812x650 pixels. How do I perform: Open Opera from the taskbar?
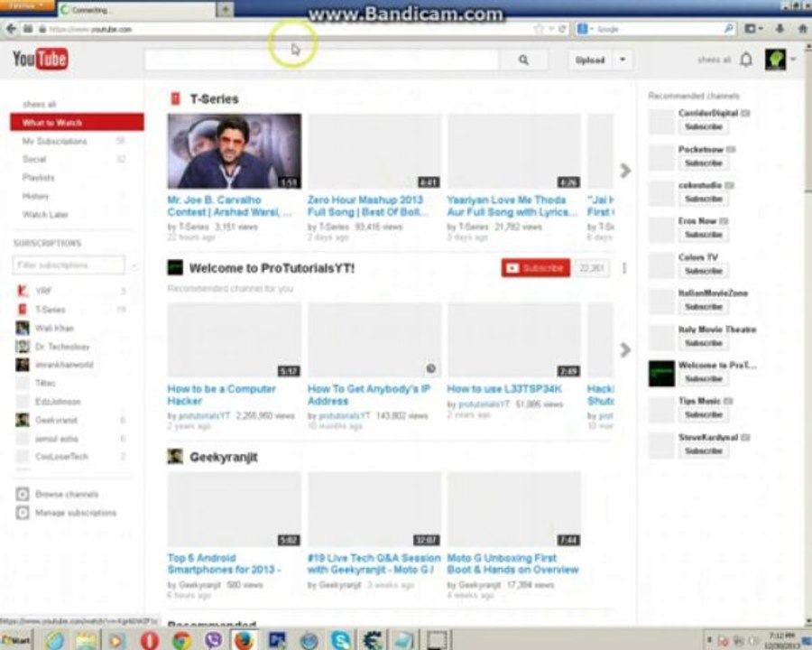coord(150,641)
